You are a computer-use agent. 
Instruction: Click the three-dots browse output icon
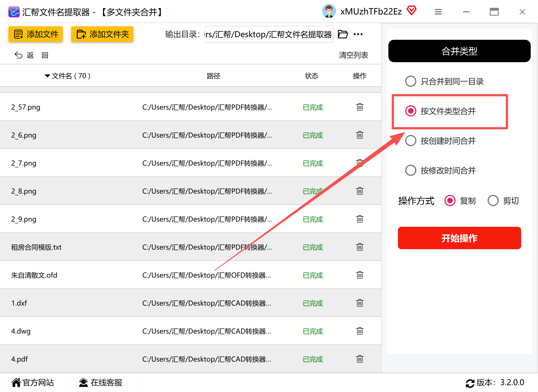(x=358, y=34)
